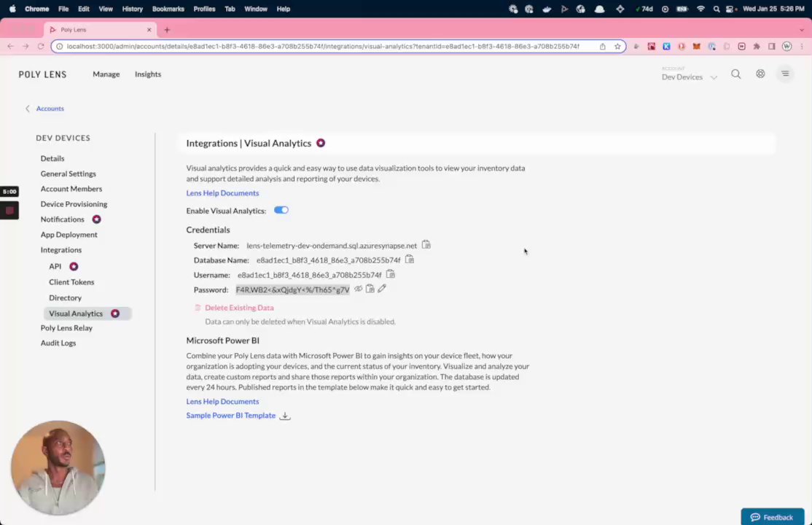
Task: Open General Settings in the sidebar
Action: click(68, 174)
